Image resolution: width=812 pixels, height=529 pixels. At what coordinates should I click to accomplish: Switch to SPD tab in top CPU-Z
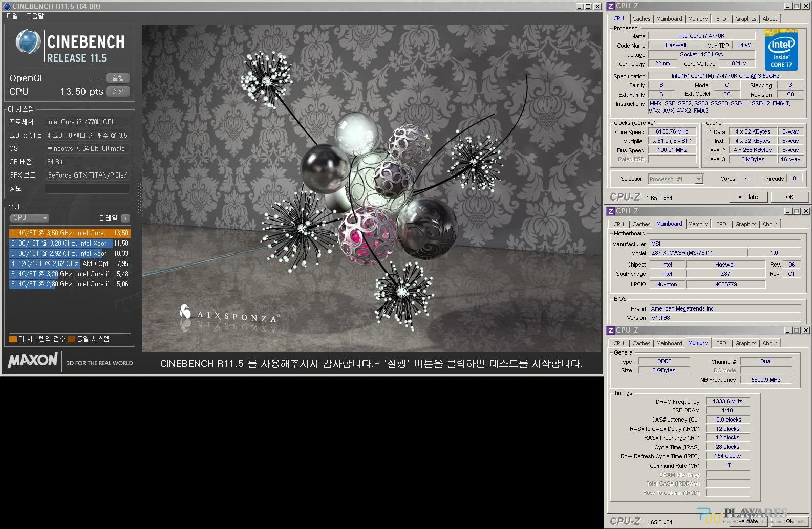point(721,19)
